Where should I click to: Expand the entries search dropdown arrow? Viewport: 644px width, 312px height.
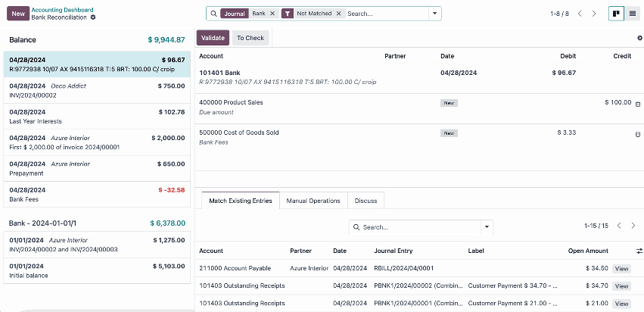click(486, 226)
